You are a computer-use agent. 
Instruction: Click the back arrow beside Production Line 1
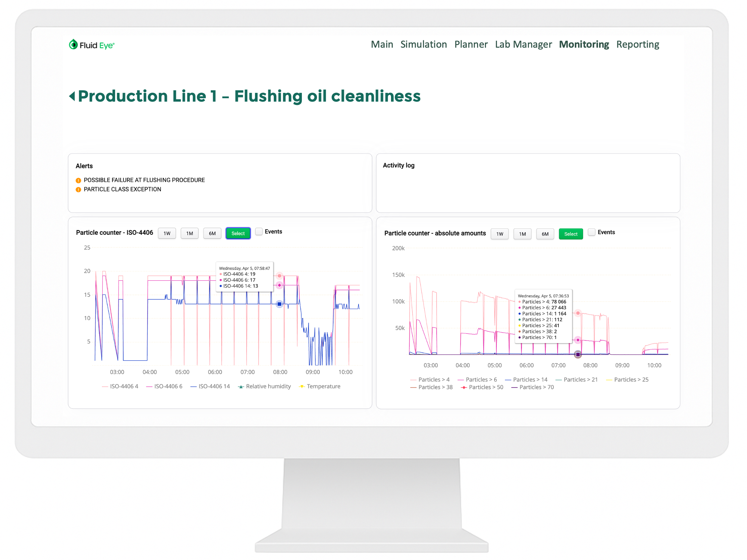coord(72,96)
